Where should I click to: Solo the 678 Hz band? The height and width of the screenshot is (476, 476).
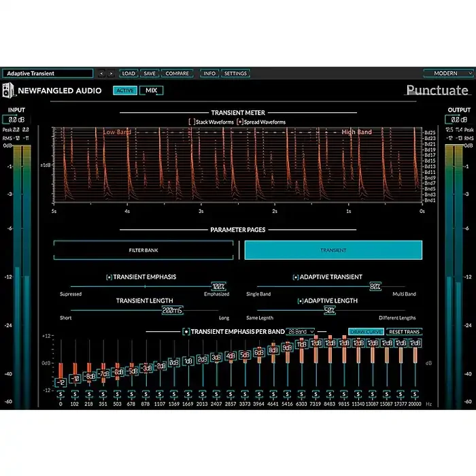click(x=131, y=394)
